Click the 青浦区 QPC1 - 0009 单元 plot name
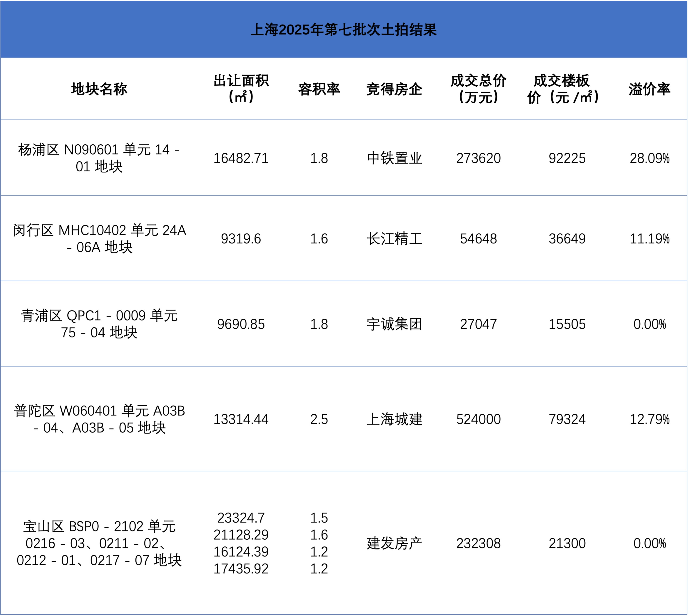This screenshot has width=689, height=616. [99, 324]
